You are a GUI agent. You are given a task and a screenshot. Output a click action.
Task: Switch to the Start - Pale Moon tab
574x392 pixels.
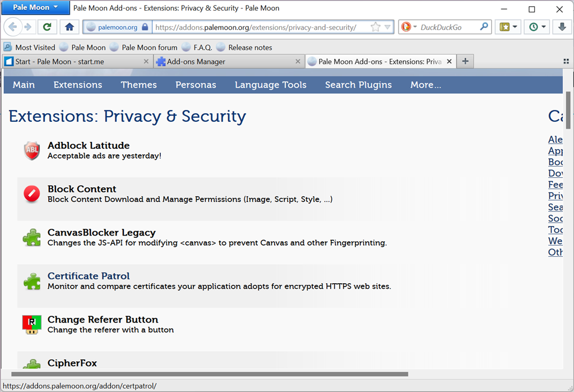[77, 62]
